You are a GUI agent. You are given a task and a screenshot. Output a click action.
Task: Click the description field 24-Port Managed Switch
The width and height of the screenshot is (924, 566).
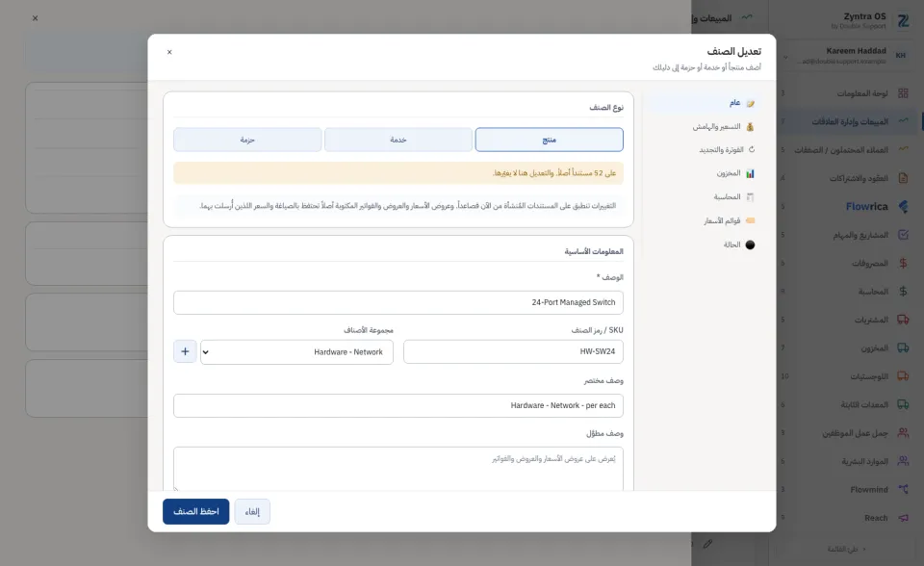coord(398,302)
